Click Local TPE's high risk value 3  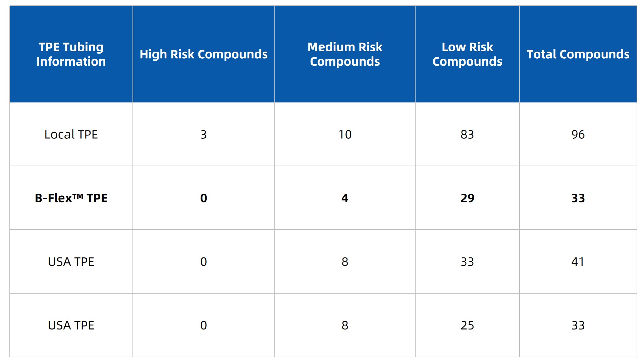[x=204, y=134]
